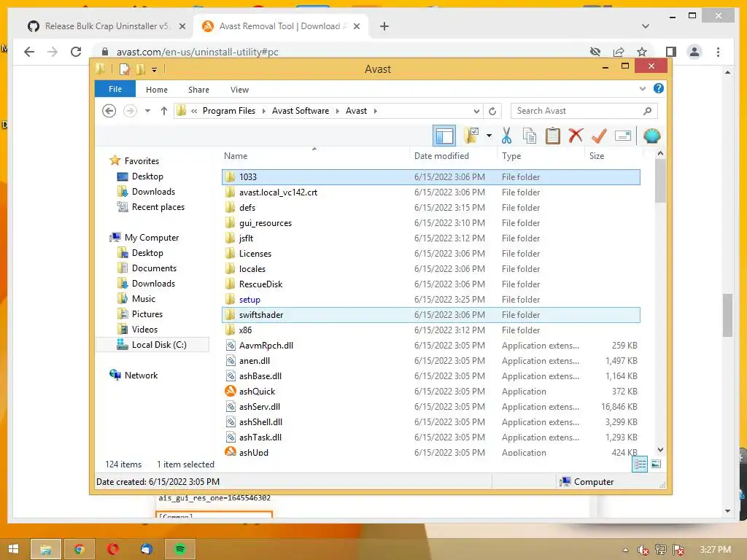The height and width of the screenshot is (560, 747).
Task: Sort by Date modified column
Action: click(x=441, y=156)
